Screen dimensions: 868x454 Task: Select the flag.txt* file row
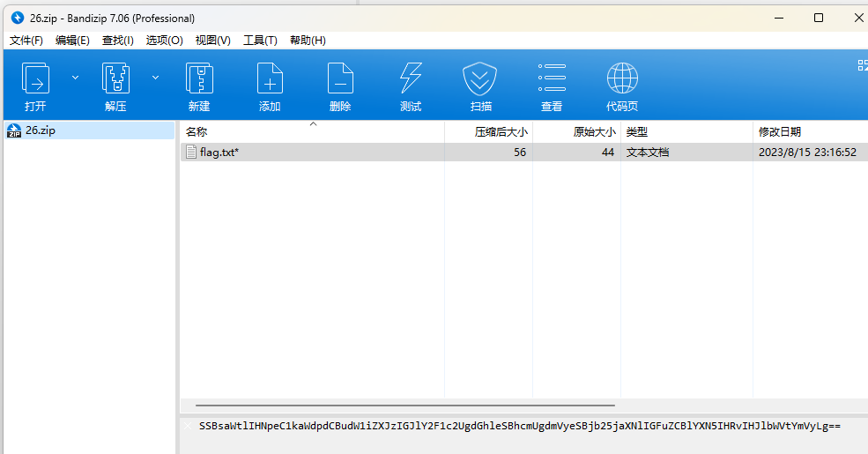click(x=523, y=153)
